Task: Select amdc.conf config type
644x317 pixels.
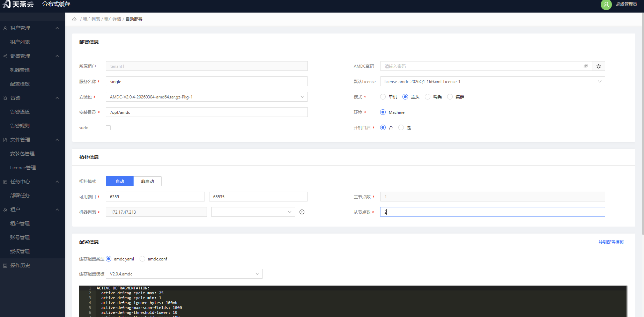Action: (142, 259)
